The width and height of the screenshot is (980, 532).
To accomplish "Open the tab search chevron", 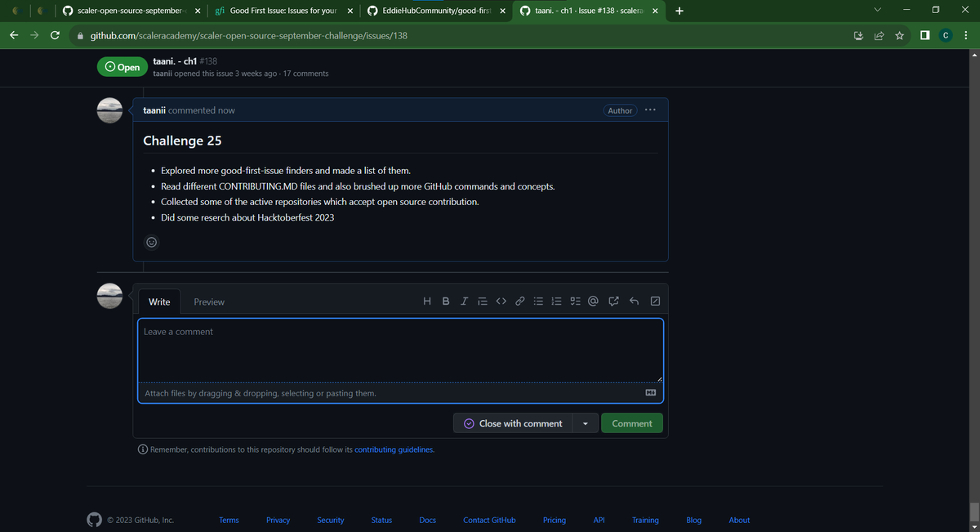I will [x=878, y=11].
